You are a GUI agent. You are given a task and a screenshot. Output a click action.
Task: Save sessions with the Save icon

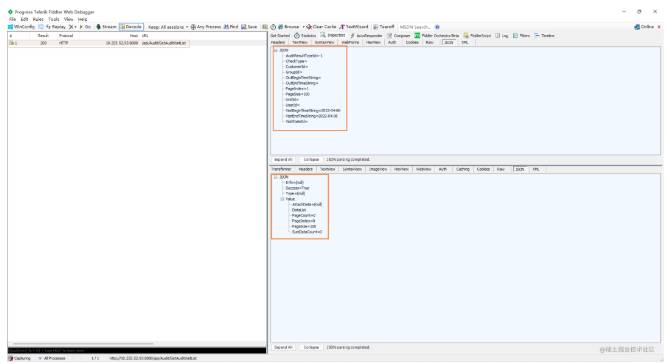(x=249, y=27)
